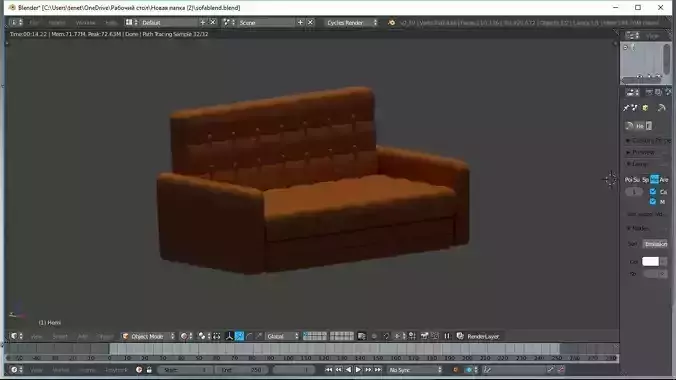This screenshot has height=380, width=676.
Task: Switch to the Object properties tab
Action: coord(645,108)
